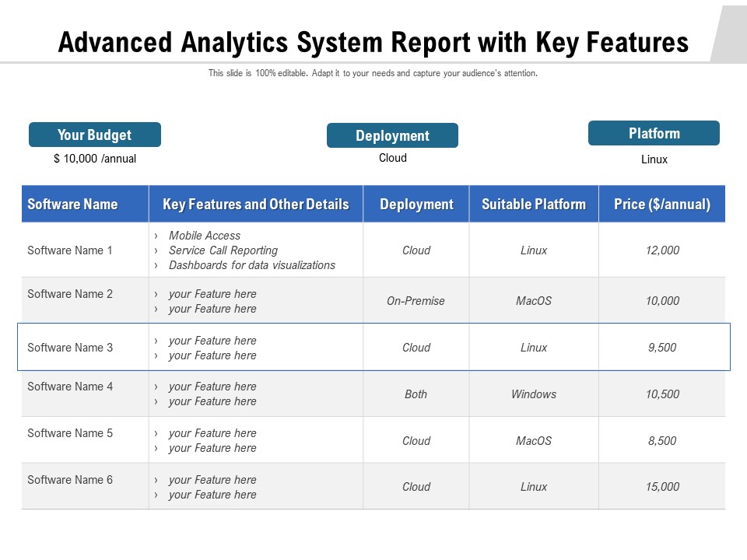Click first 'your Feature here' in Software Name 4 row
The image size is (747, 560).
pyautogui.click(x=212, y=387)
